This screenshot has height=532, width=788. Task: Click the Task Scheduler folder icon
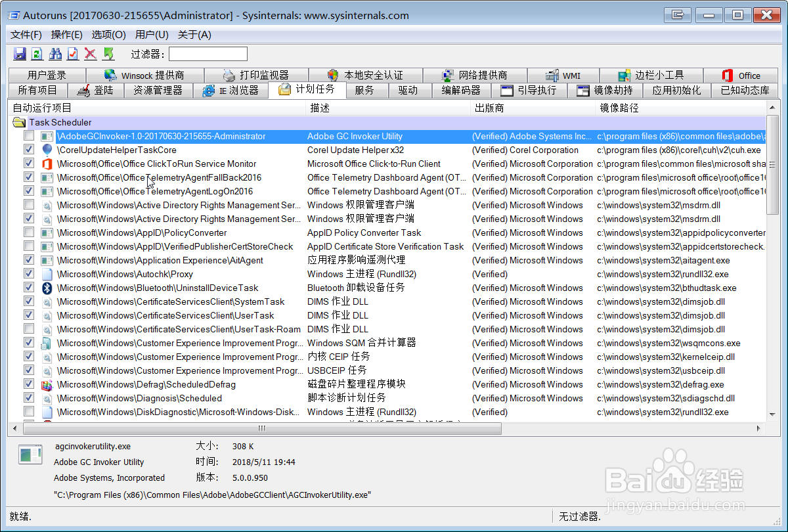click(19, 122)
